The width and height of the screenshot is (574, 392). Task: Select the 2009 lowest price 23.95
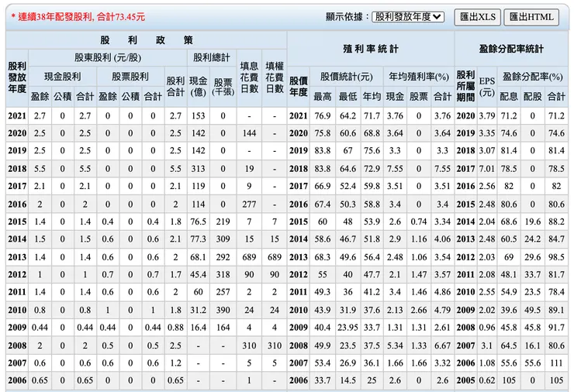pos(348,327)
